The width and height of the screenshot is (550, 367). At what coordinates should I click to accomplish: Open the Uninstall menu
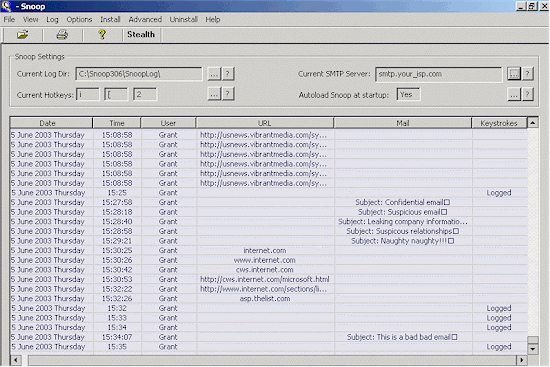[x=184, y=20]
